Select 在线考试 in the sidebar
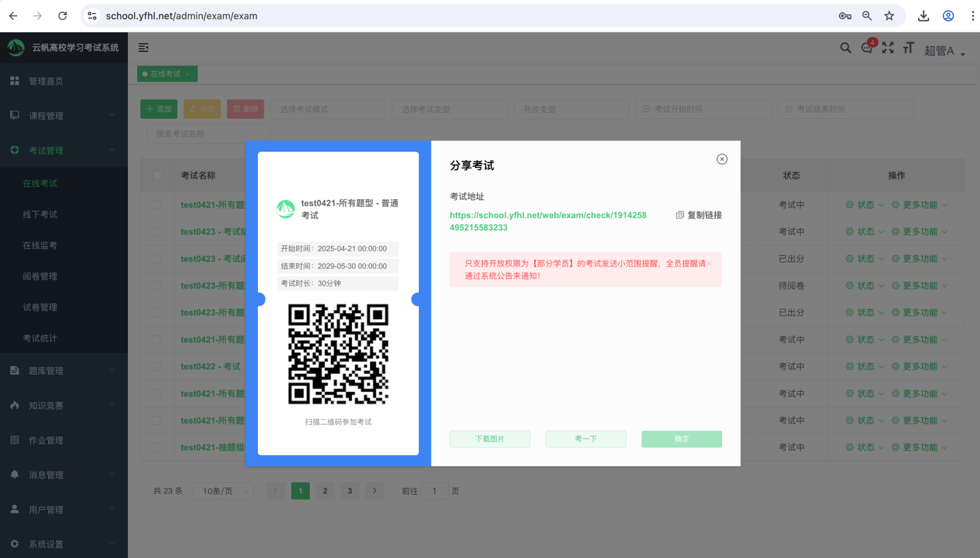 (64, 183)
